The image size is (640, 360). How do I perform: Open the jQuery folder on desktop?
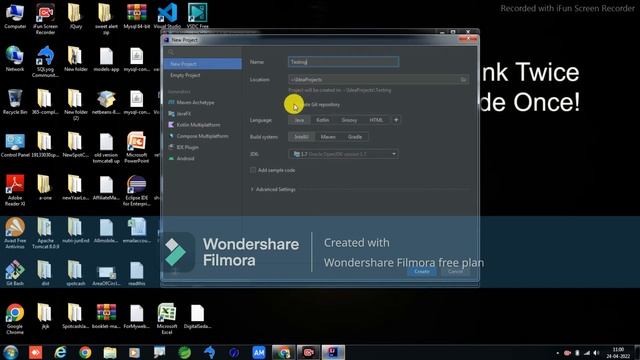click(76, 16)
